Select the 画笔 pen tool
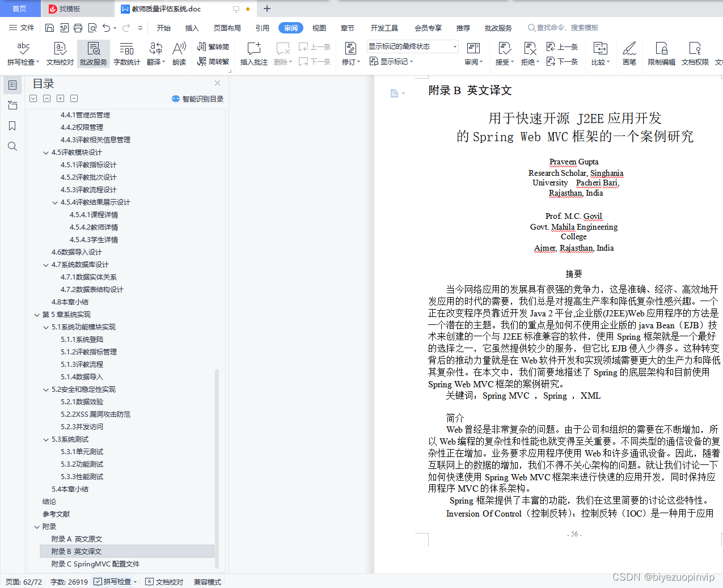The image size is (723, 588). click(x=629, y=54)
